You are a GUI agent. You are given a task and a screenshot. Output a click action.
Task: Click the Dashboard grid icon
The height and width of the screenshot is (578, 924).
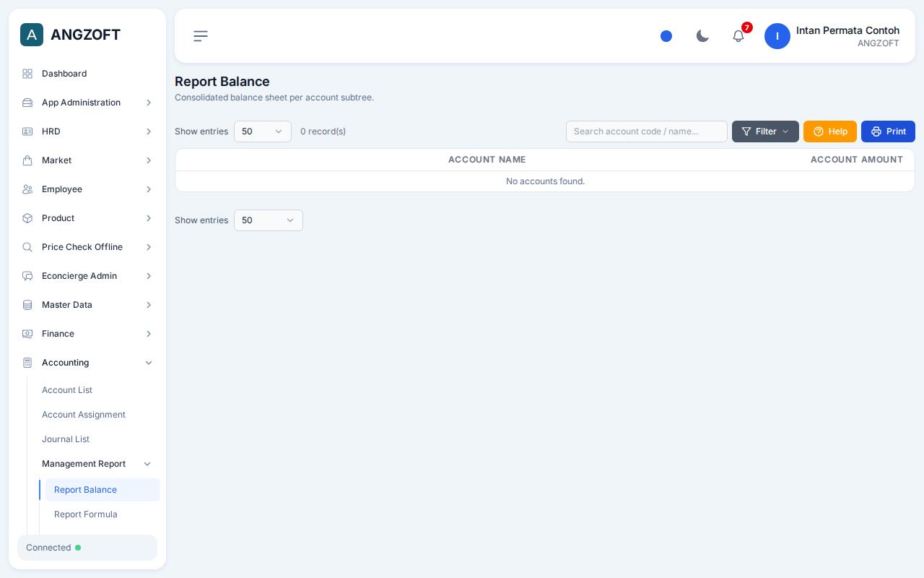pyautogui.click(x=27, y=74)
